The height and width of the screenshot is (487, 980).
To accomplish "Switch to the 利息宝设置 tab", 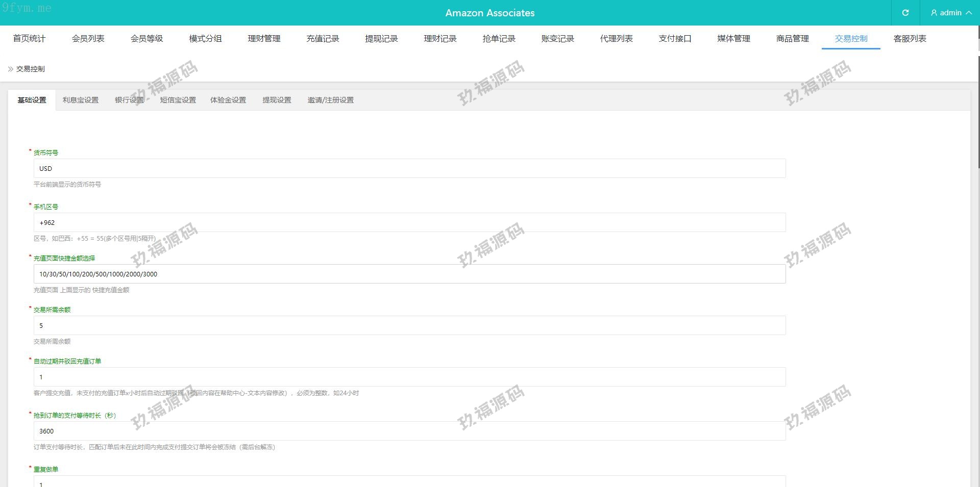I will tap(81, 100).
